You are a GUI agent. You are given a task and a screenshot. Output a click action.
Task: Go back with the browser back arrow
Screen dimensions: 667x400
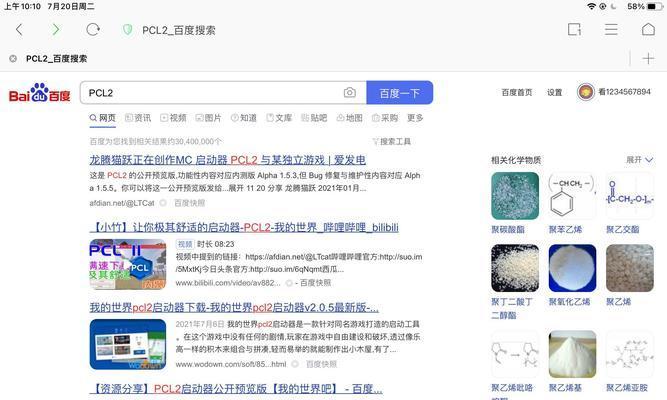tap(19, 29)
